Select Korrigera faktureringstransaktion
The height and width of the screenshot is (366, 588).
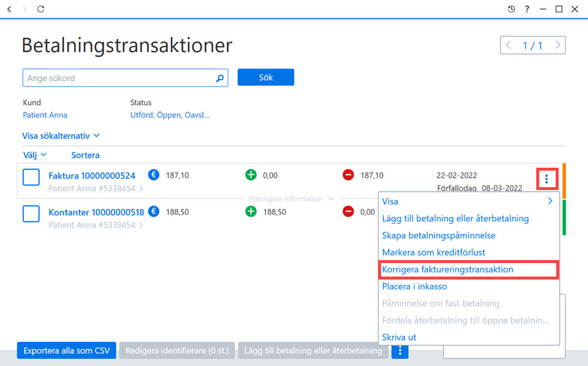pos(469,269)
